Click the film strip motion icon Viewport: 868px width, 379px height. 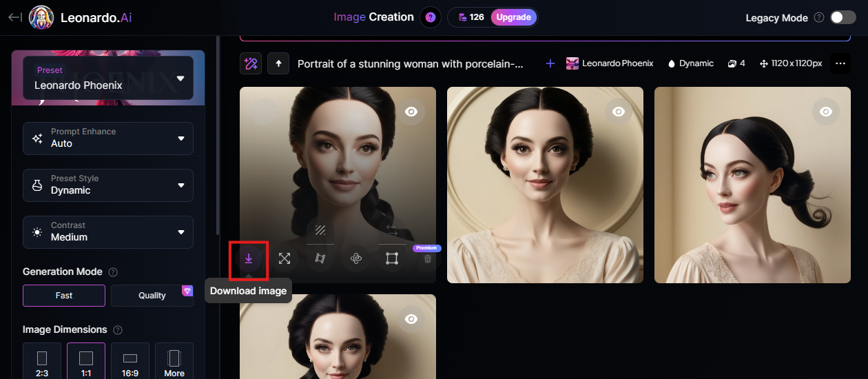(x=320, y=258)
